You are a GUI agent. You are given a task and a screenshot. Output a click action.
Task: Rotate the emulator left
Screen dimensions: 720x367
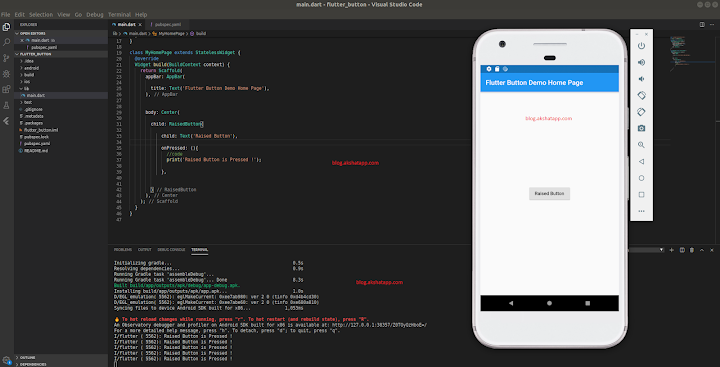[x=641, y=95]
